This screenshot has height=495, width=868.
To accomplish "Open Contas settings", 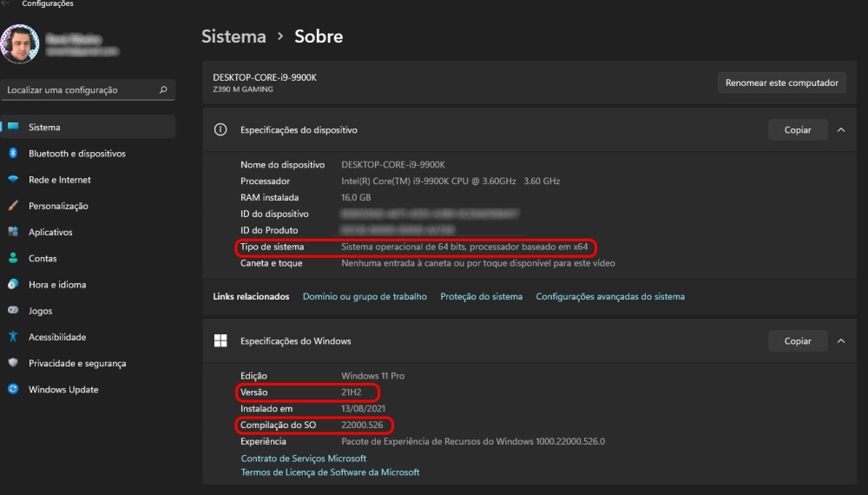I will tap(88, 258).
